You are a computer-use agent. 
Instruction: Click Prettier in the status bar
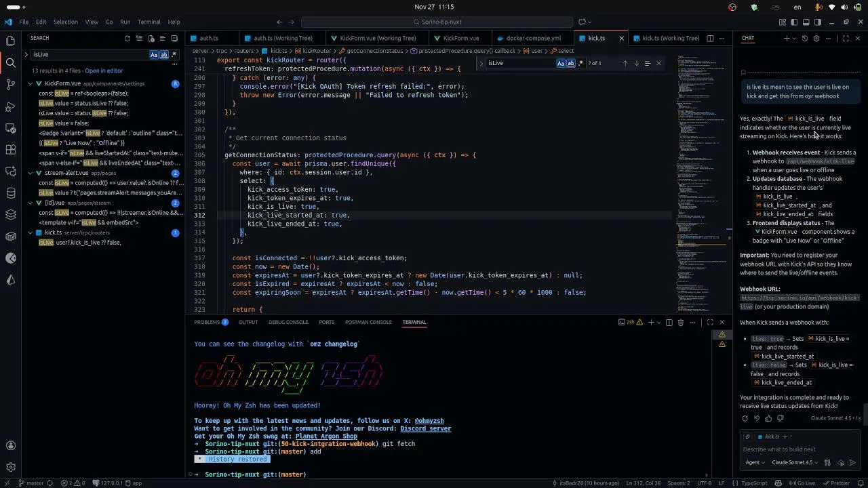point(837,483)
